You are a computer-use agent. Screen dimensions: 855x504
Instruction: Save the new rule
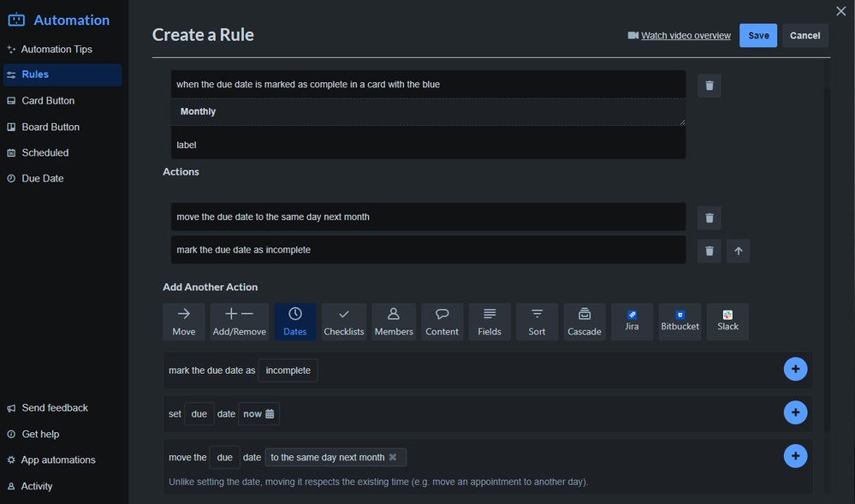[757, 35]
